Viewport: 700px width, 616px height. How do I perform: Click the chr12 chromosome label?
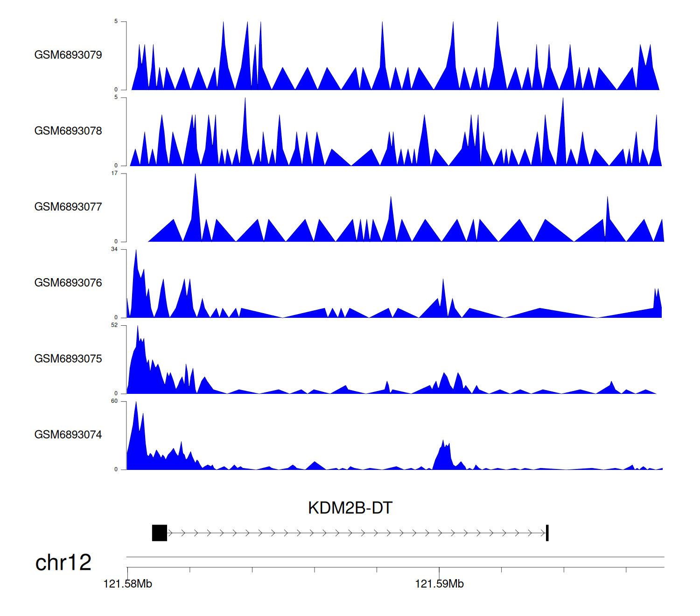click(x=63, y=563)
